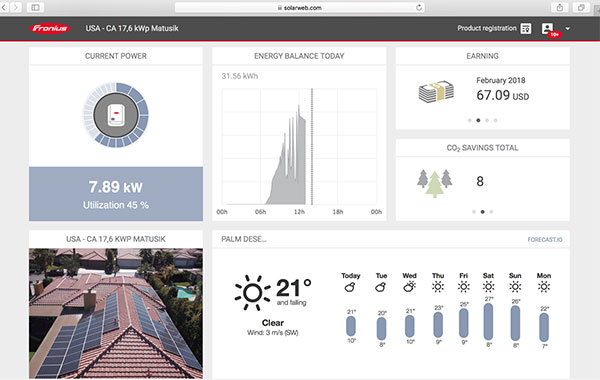Open the user account icon with notifications
The height and width of the screenshot is (380, 600).
pyautogui.click(x=548, y=29)
